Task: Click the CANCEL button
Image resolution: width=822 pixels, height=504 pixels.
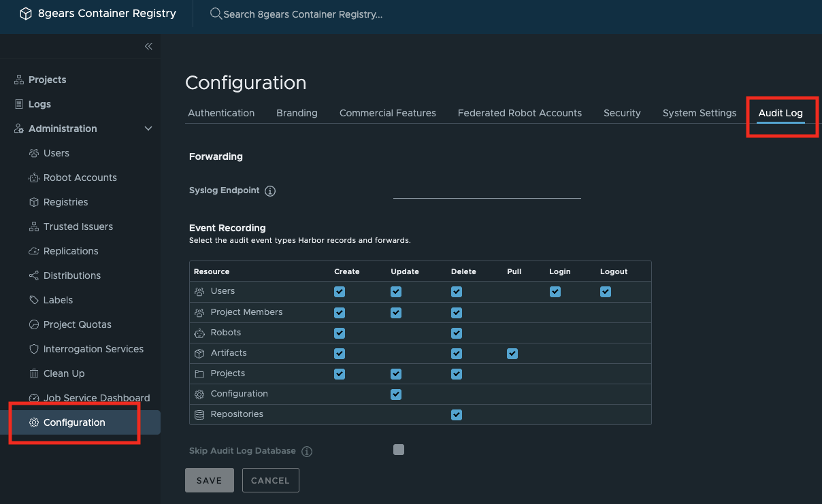Action: pos(270,480)
